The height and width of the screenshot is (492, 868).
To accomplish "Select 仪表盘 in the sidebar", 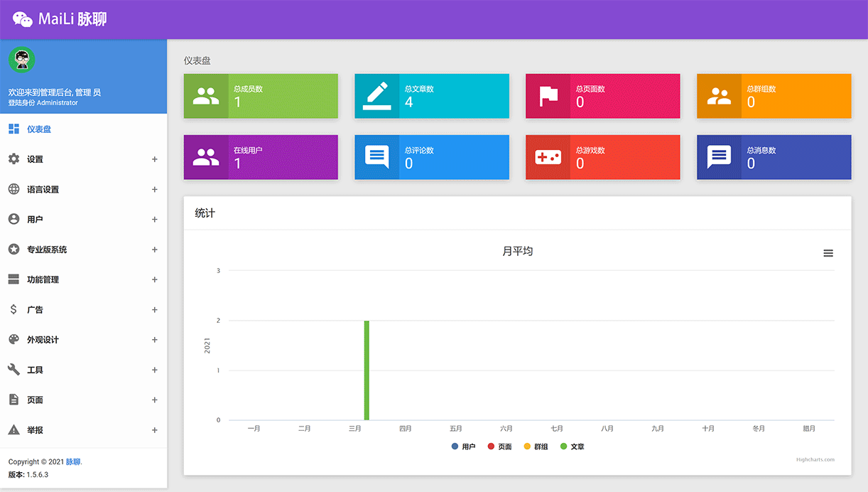I will click(39, 129).
